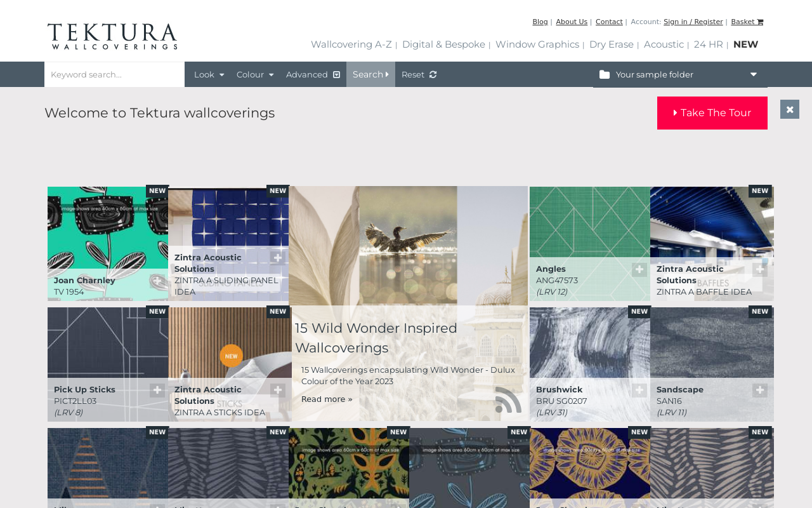Viewport: 812px width, 508px height.
Task: Toggle the Advanced search options
Action: [313, 74]
